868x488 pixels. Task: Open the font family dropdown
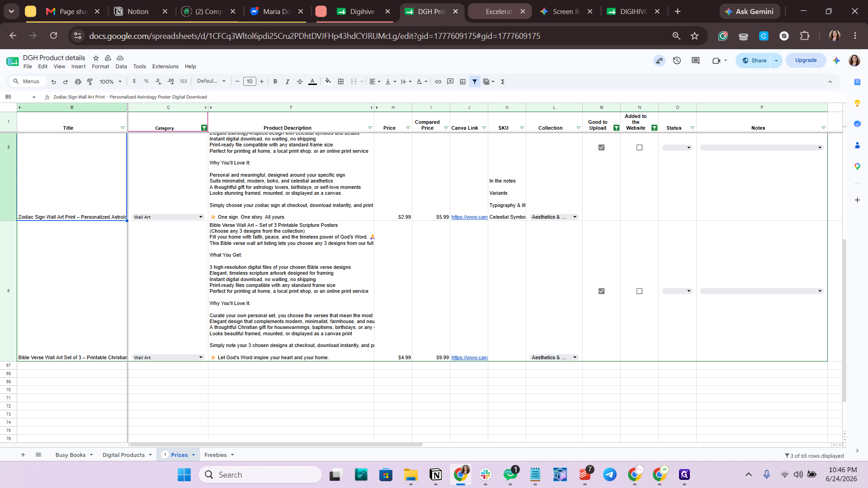[211, 81]
